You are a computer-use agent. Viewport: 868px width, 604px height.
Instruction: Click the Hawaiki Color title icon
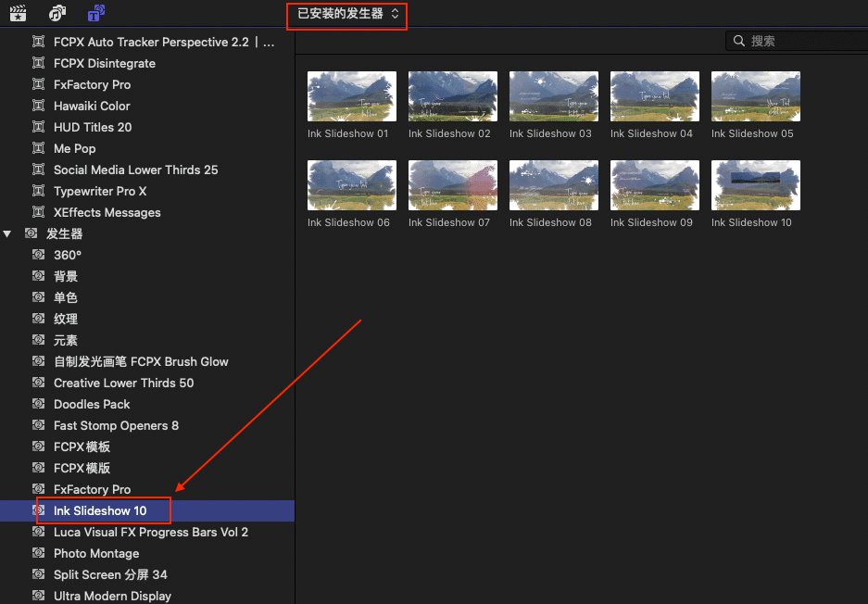(x=38, y=106)
